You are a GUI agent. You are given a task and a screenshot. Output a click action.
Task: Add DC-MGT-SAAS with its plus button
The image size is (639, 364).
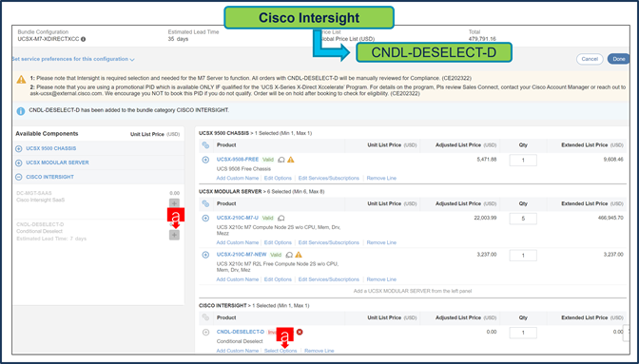(174, 203)
